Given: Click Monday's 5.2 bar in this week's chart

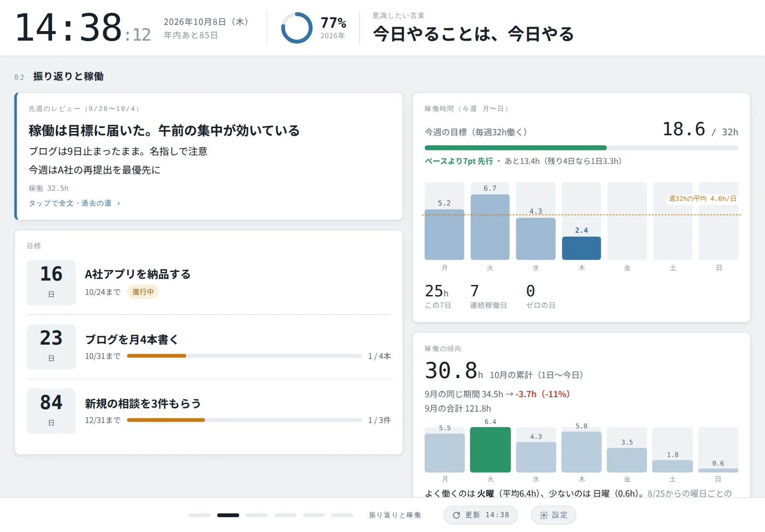Looking at the screenshot, I should point(444,234).
